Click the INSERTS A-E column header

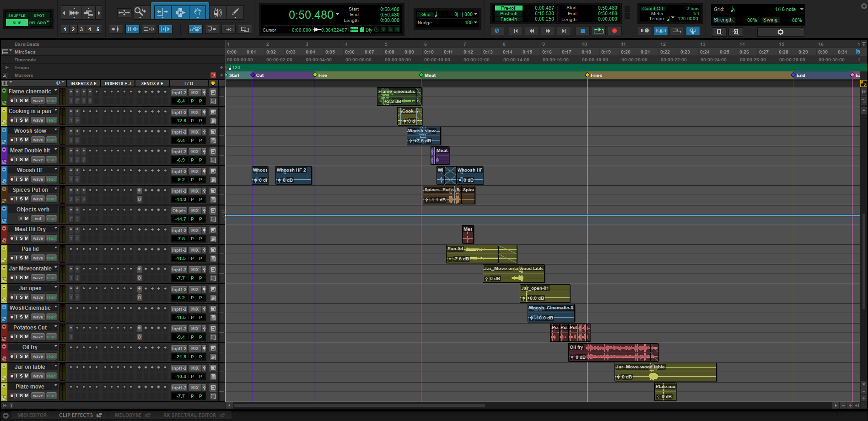click(x=83, y=83)
